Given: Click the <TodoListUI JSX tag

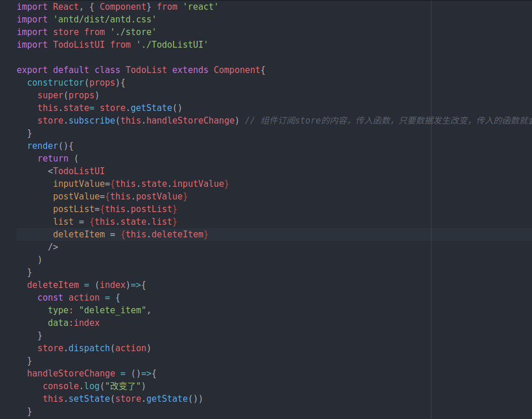Looking at the screenshot, I should 76,171.
